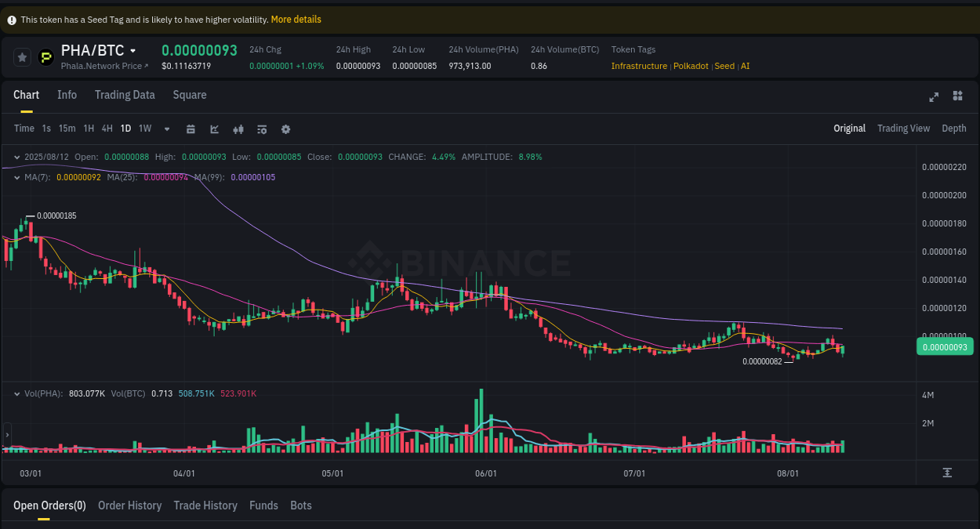The image size is (980, 529).
Task: Select the candlestick comparison icon
Action: (238, 129)
